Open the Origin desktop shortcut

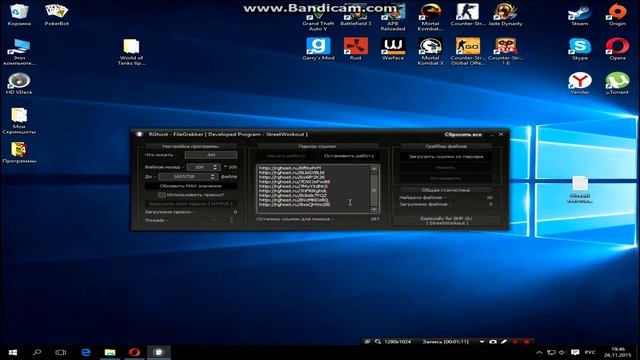pyautogui.click(x=617, y=15)
